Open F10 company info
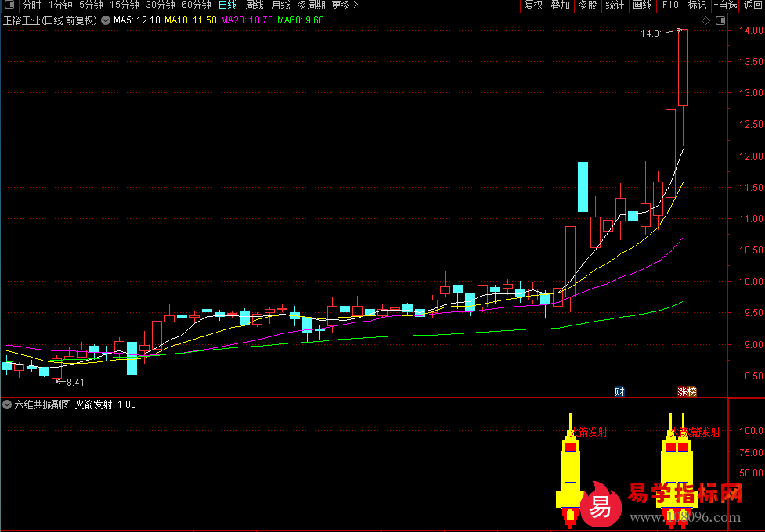The image size is (765, 532). 670,5
